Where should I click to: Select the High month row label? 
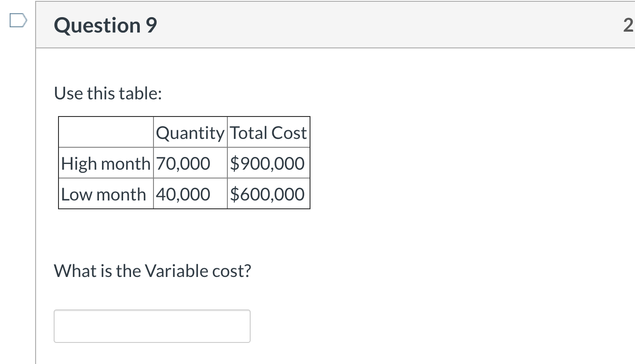106,163
